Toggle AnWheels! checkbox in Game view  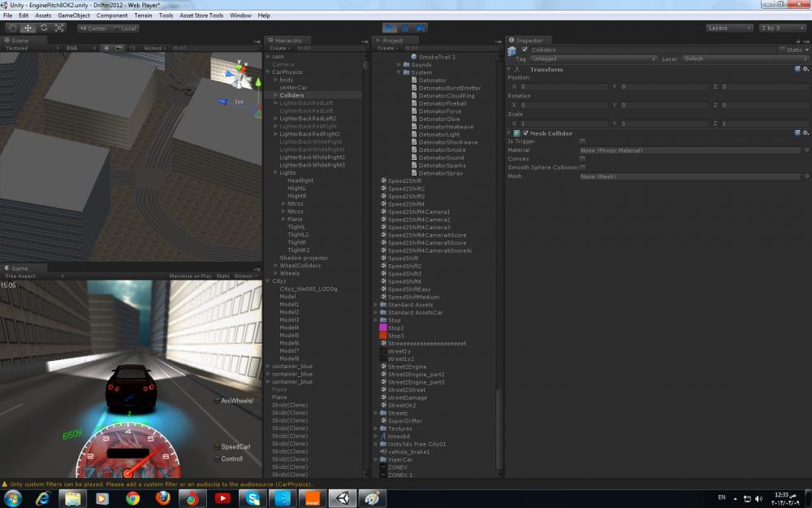click(217, 401)
